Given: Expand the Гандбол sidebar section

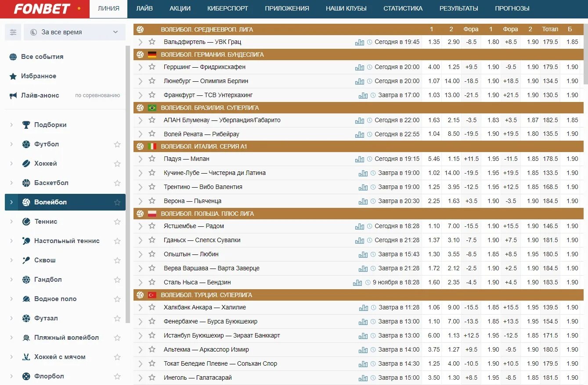Looking at the screenshot, I should (11, 280).
